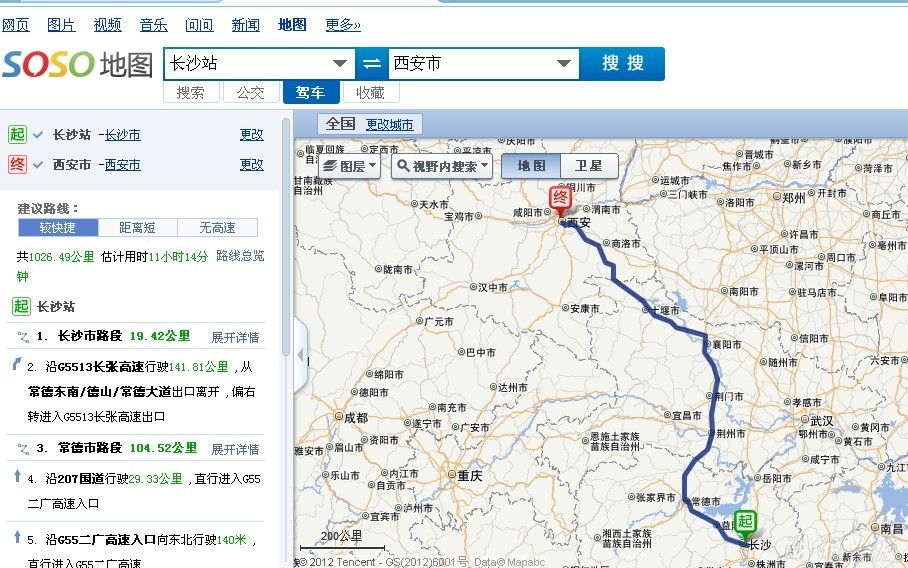The width and height of the screenshot is (908, 568).
Task: Click magnifier icon in 视野内搜索
Action: pyautogui.click(x=403, y=166)
